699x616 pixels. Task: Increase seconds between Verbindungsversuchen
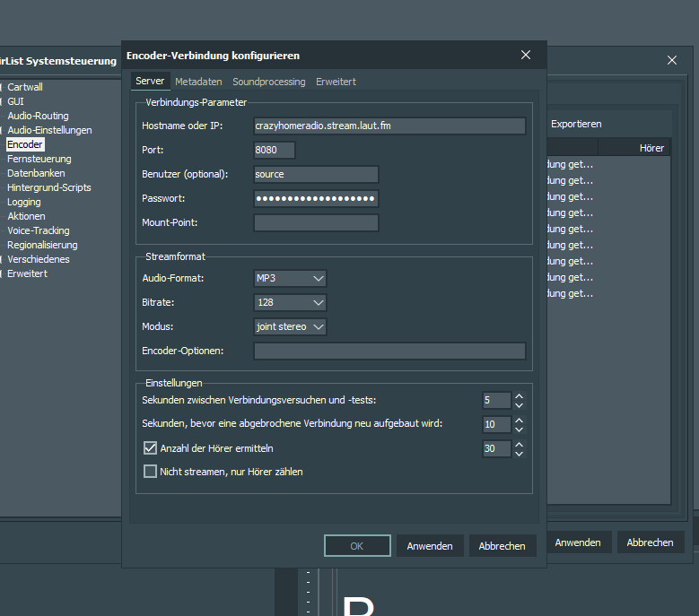[x=519, y=396]
